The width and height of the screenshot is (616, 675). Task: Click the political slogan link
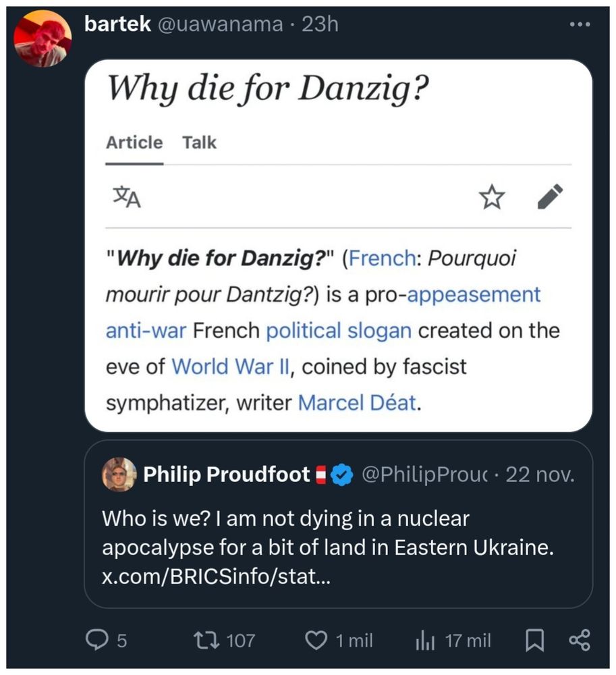[338, 331]
